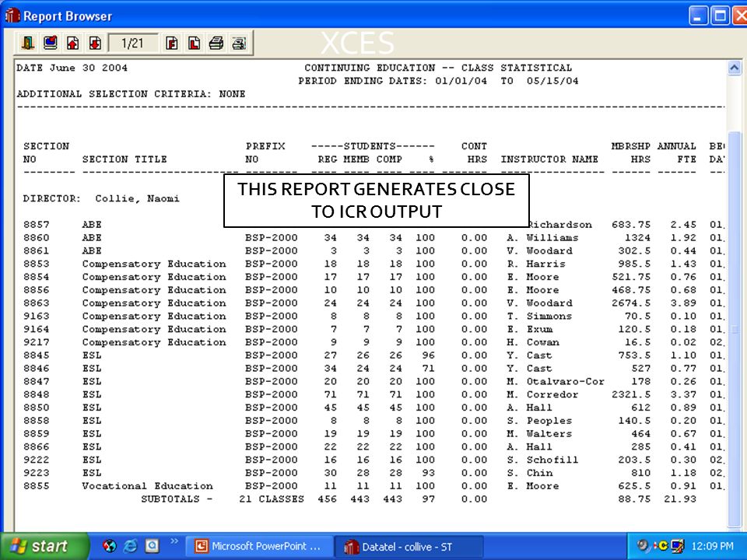Click instructor name H. Cowan
The image size is (747, 560).
point(532,342)
